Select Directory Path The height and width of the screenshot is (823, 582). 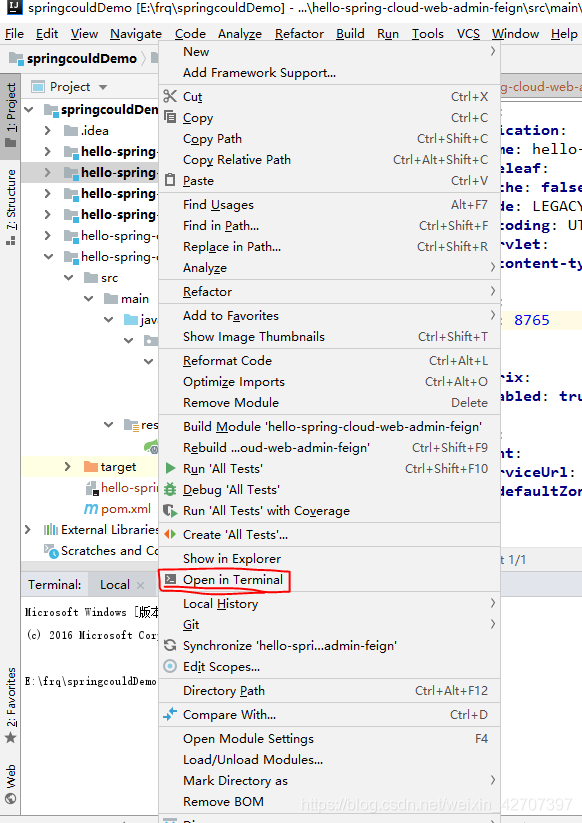(x=329, y=691)
